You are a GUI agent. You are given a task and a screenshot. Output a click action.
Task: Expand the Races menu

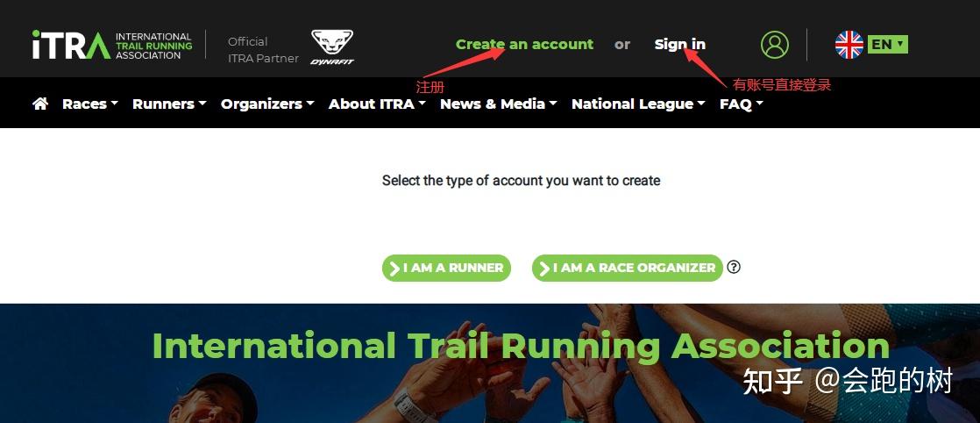[x=90, y=104]
